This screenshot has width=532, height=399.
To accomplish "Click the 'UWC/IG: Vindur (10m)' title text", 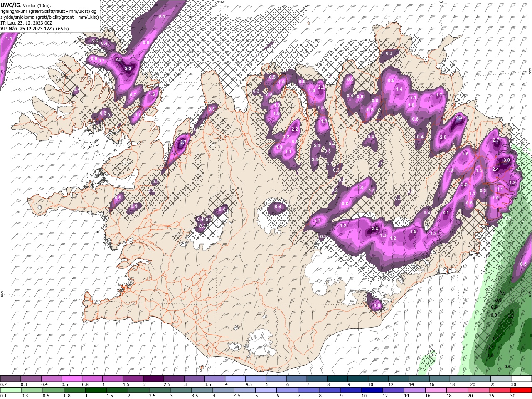I will click(26, 5).
